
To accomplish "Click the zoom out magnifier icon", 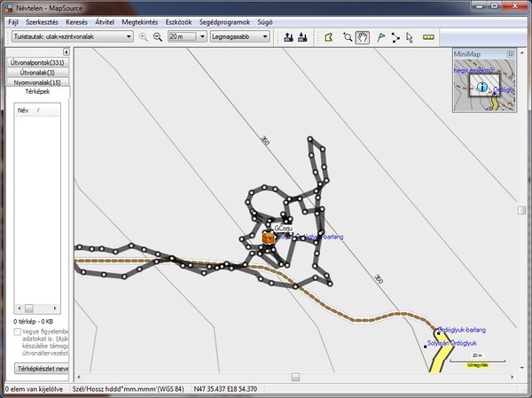I will [x=158, y=37].
